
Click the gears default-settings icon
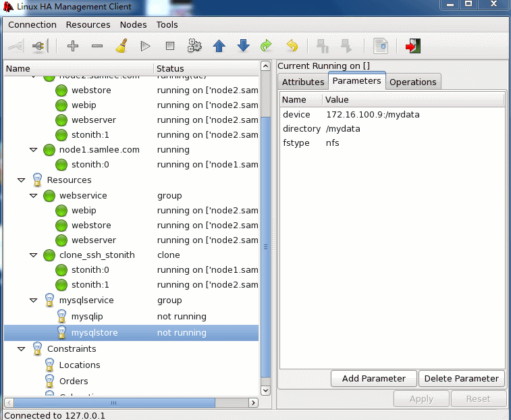pyautogui.click(x=194, y=46)
